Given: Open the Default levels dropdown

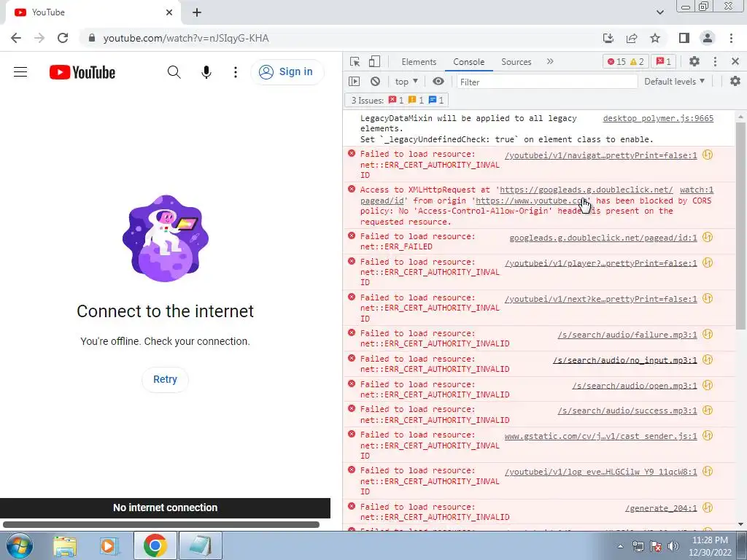Looking at the screenshot, I should (674, 82).
